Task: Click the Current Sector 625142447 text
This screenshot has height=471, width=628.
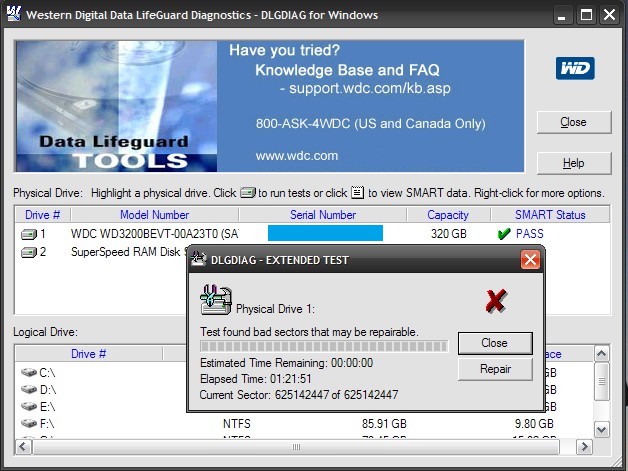Action: pyautogui.click(x=299, y=395)
